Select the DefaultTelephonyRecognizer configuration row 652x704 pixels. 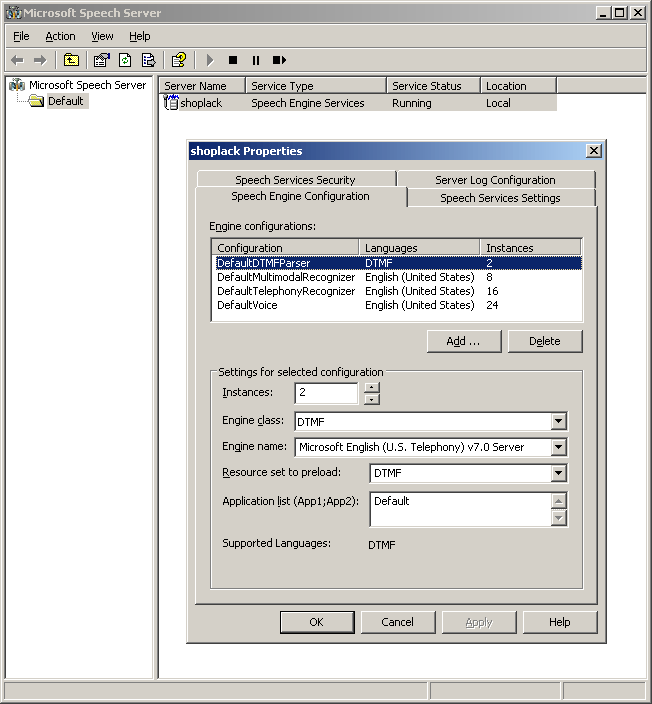[x=398, y=291]
